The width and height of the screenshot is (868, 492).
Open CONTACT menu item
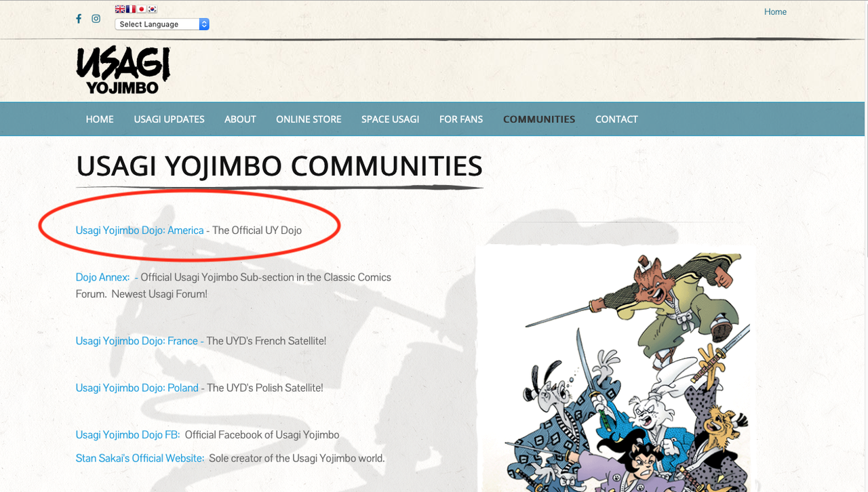[x=616, y=119]
